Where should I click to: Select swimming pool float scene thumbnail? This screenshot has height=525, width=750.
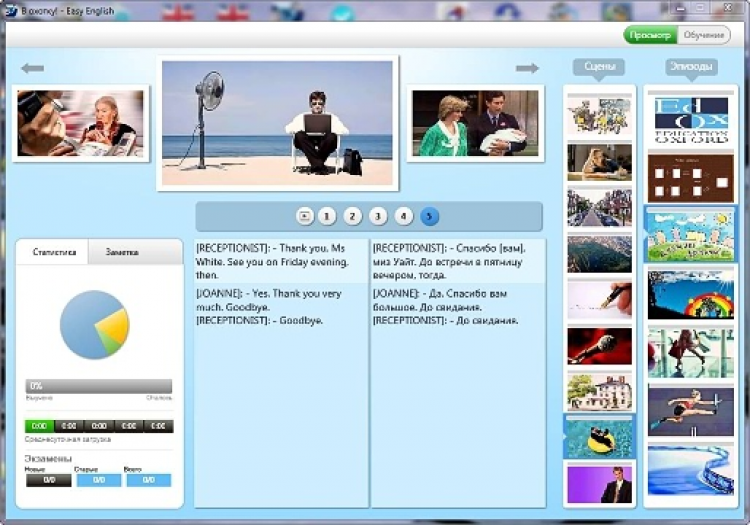coord(599,437)
